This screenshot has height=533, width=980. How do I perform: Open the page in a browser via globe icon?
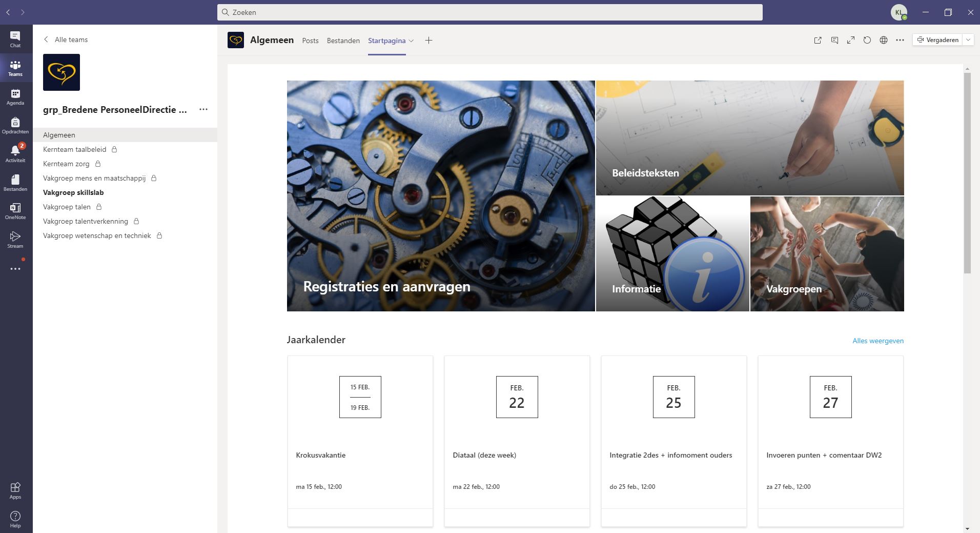(x=883, y=40)
